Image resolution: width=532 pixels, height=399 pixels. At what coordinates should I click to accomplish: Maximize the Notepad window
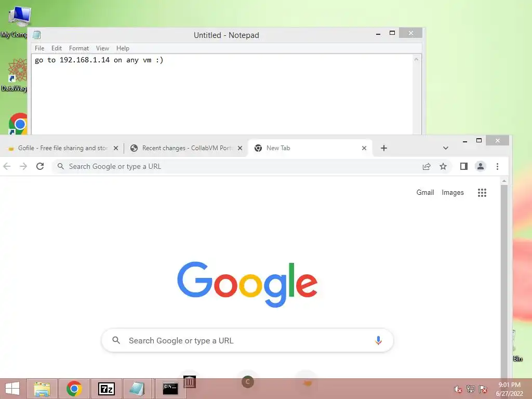[x=392, y=33]
